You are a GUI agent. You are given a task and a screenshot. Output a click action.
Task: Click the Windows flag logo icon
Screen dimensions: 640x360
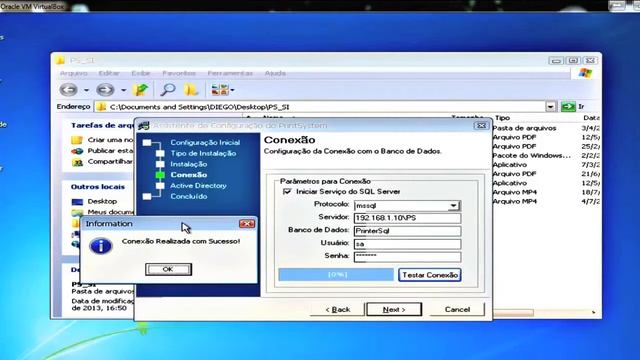coord(585,73)
